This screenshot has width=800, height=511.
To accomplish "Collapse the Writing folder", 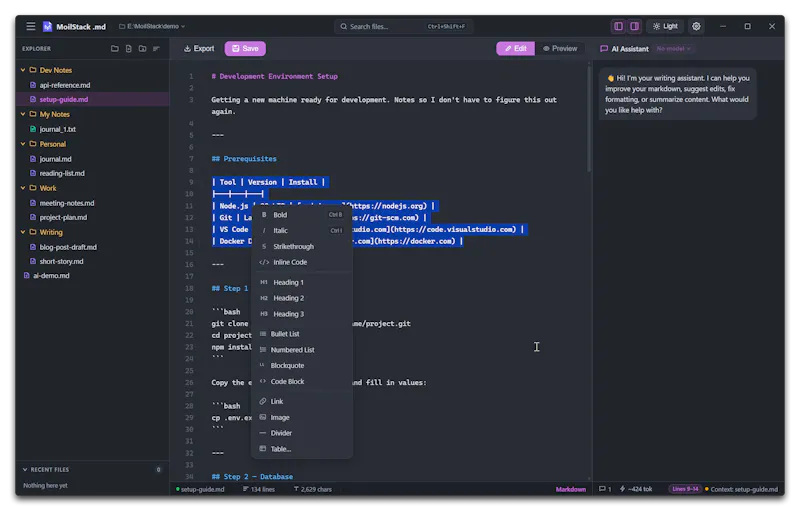I will (23, 232).
